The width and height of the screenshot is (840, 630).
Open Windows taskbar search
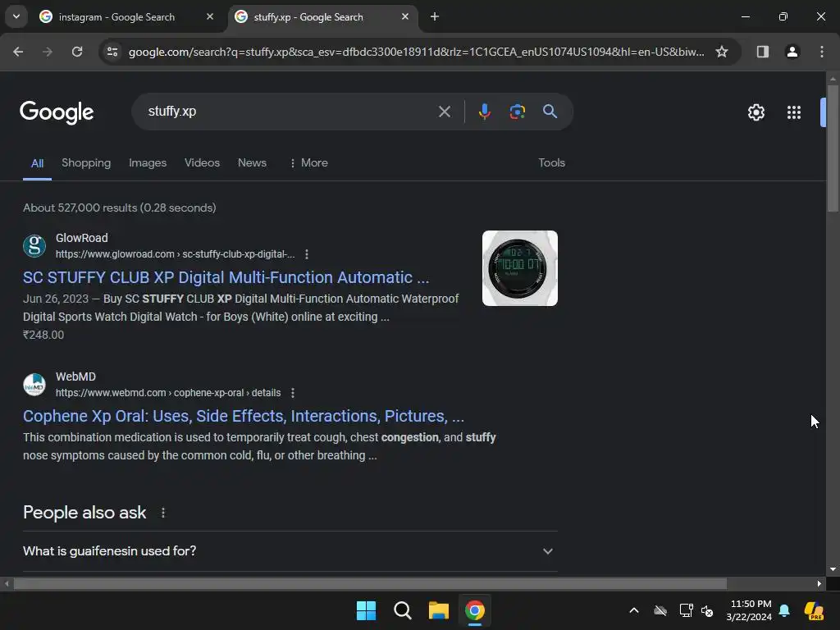tap(402, 610)
